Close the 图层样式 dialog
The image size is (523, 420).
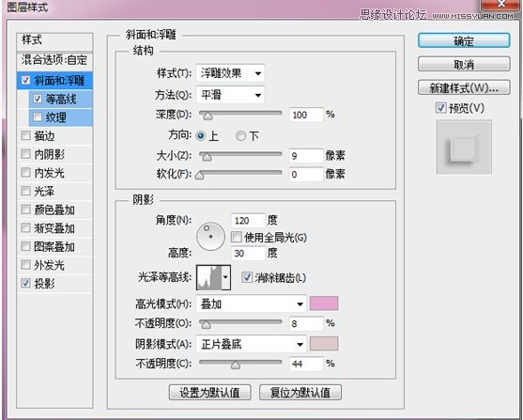[x=501, y=4]
